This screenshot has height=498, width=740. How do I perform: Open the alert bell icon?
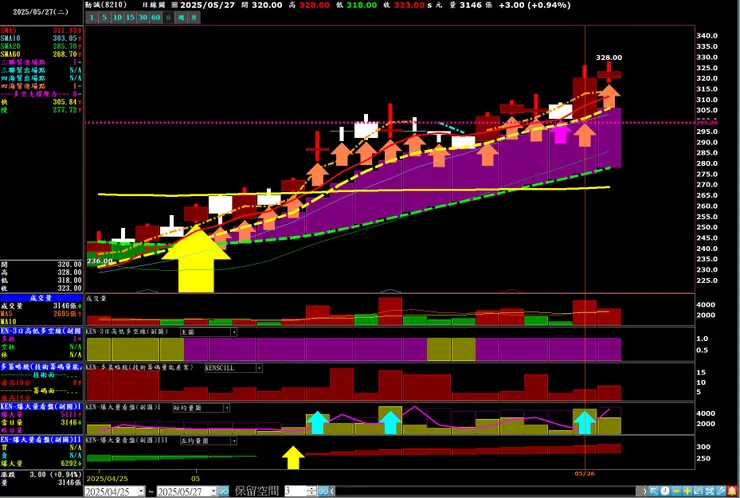pos(732,491)
